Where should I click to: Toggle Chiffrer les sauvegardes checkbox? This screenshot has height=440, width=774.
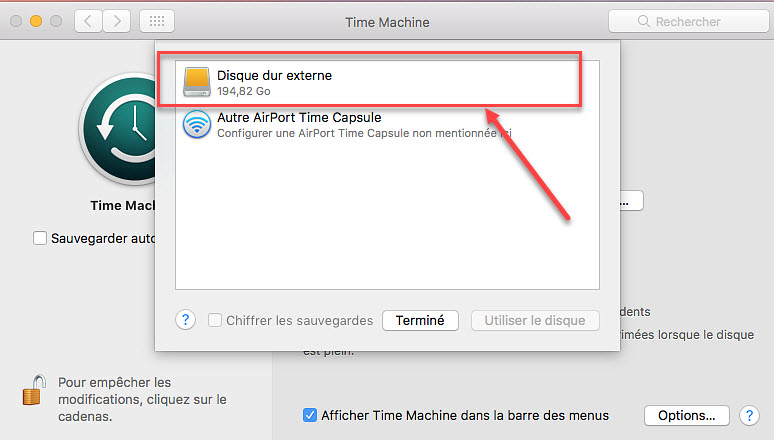[215, 321]
